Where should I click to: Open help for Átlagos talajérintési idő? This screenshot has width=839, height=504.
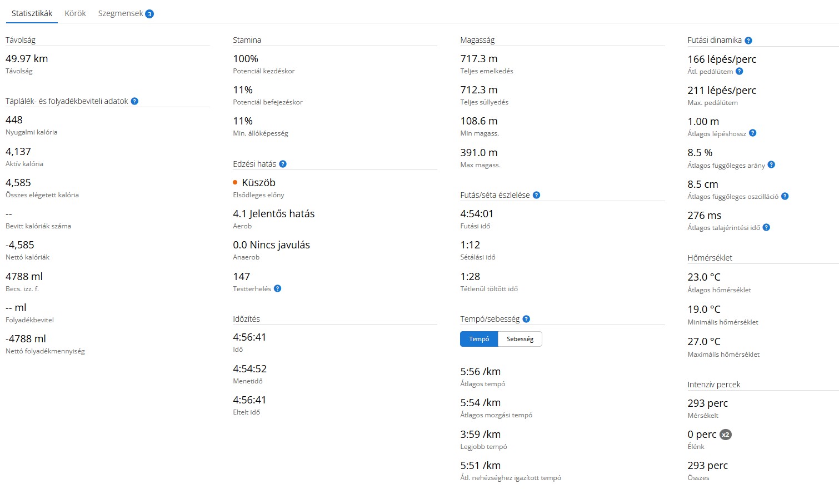(766, 227)
